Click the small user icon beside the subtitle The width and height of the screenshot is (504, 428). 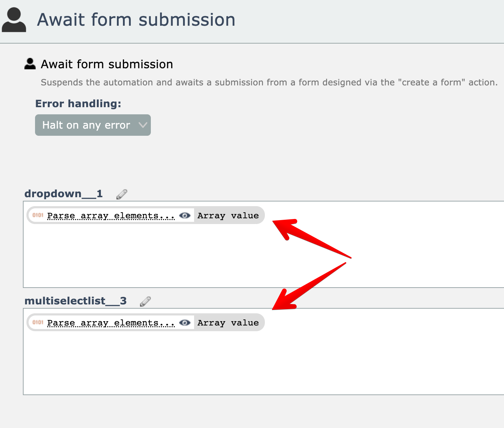point(30,64)
